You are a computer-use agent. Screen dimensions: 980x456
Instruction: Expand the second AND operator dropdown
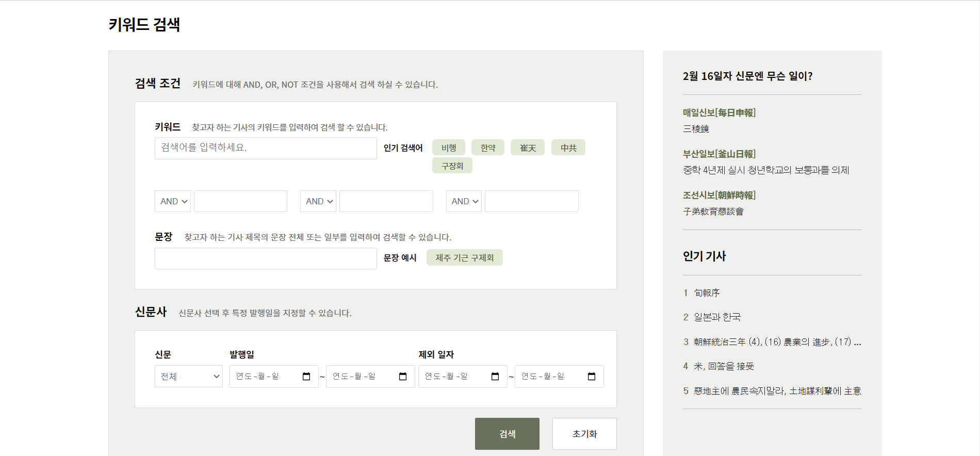click(x=318, y=201)
